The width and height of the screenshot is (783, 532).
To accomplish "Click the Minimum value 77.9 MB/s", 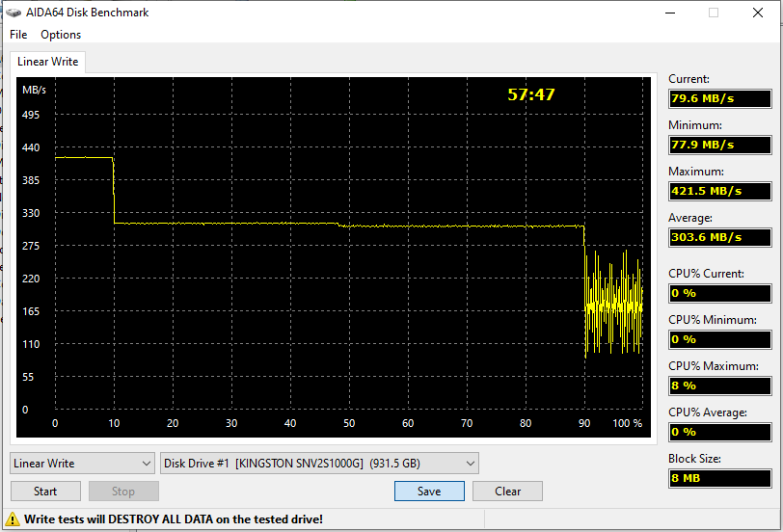I will click(720, 145).
